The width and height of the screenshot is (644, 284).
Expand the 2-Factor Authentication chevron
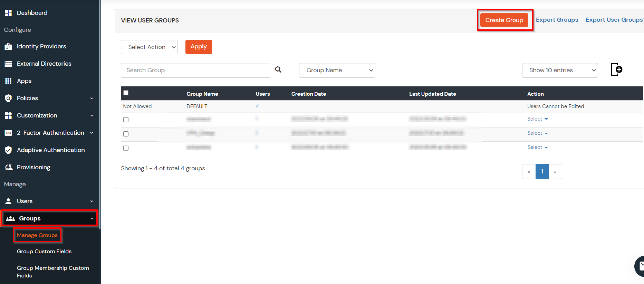click(92, 133)
